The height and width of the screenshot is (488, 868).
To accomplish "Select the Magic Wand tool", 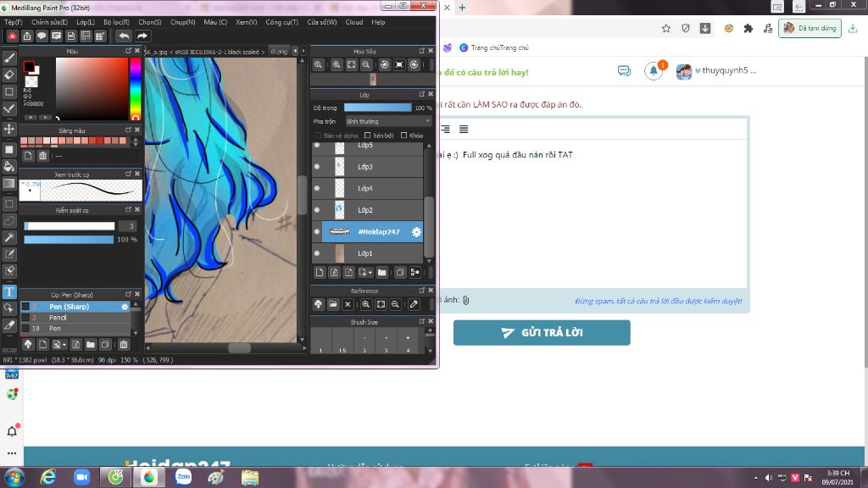I will 8,237.
